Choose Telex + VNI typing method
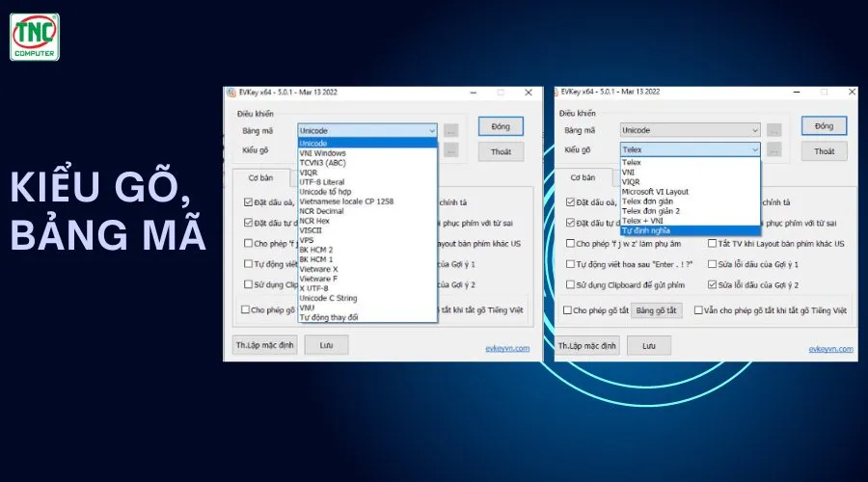The width and height of the screenshot is (868, 482). [691, 221]
